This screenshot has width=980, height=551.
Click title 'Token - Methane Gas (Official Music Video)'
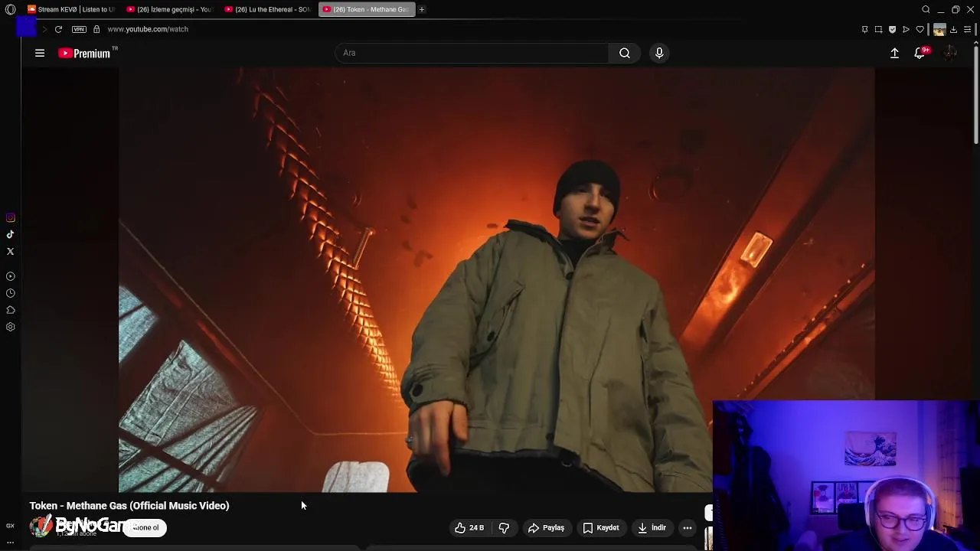[x=129, y=506]
